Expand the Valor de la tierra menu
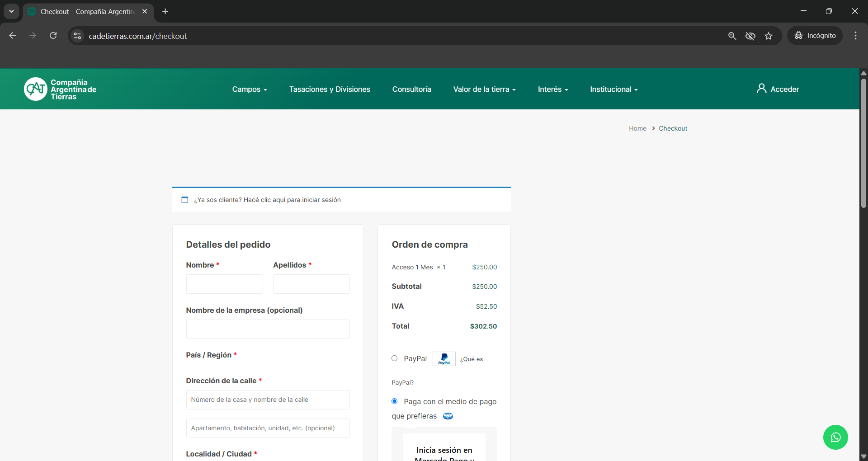The image size is (868, 461). tap(484, 89)
